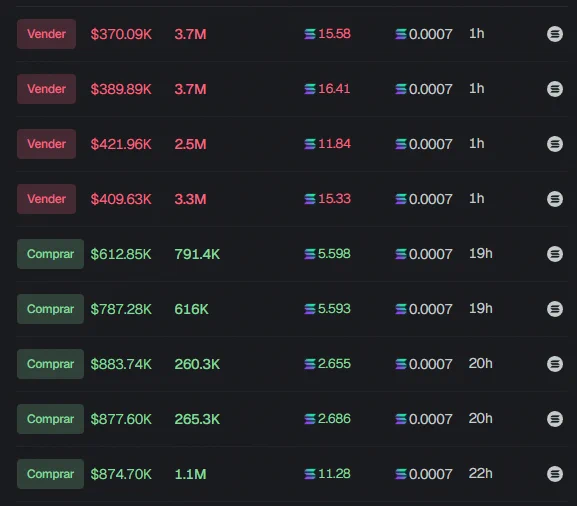Click Solana icon beside 11.84
The width and height of the screenshot is (577, 506).
[310, 144]
